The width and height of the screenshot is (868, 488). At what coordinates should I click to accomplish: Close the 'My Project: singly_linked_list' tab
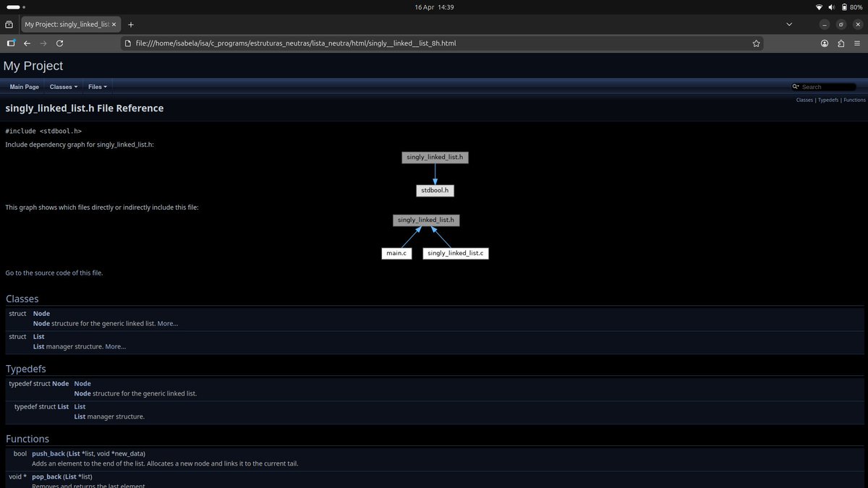pos(114,24)
